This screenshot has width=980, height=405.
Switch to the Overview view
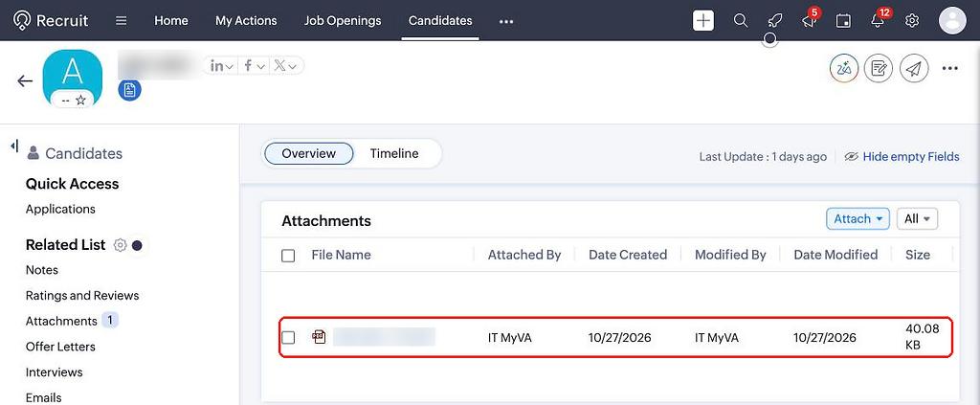pyautogui.click(x=309, y=154)
